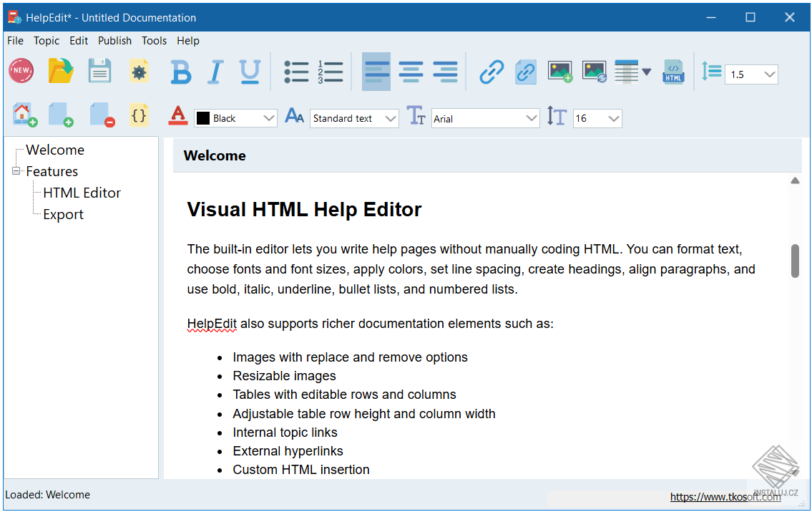Open the Topic menu
This screenshot has width=812, height=512.
click(47, 40)
